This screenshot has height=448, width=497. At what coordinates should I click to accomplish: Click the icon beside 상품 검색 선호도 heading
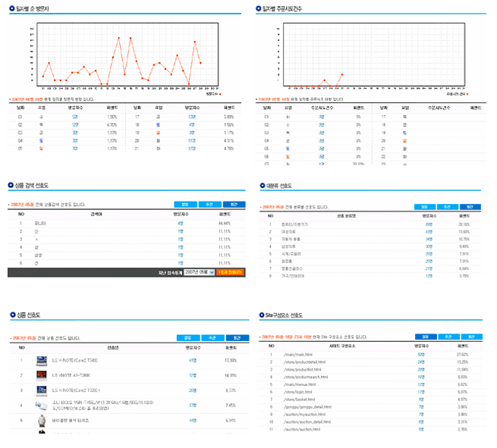[x=11, y=185]
